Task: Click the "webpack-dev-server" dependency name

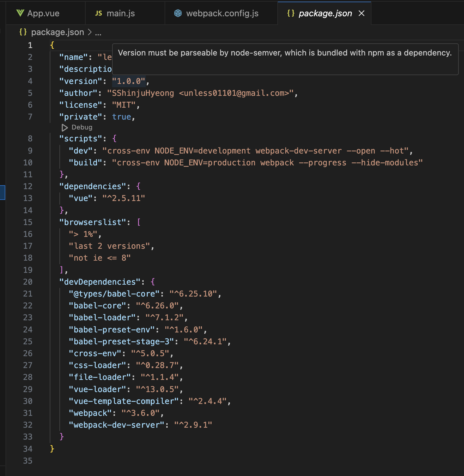Action: [x=117, y=425]
